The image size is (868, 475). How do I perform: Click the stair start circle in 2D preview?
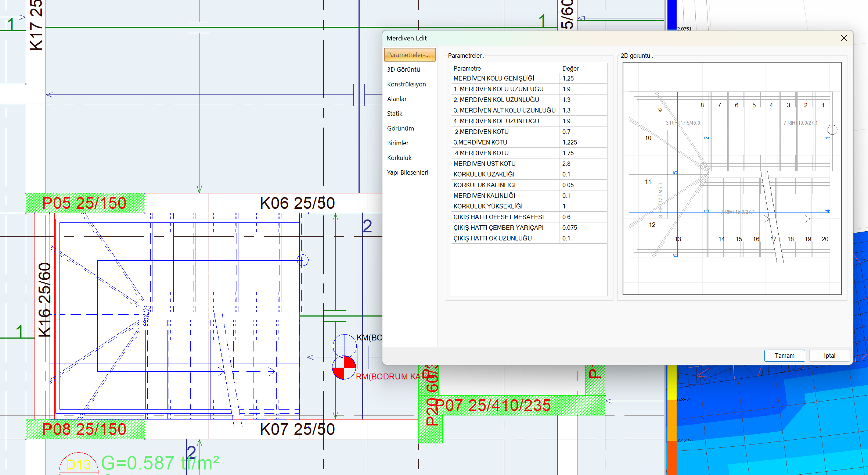(832, 130)
